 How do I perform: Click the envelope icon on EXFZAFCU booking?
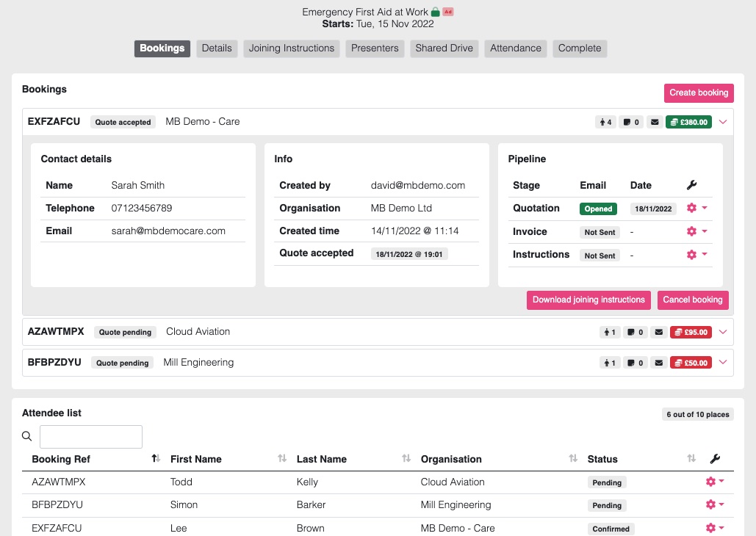[654, 122]
